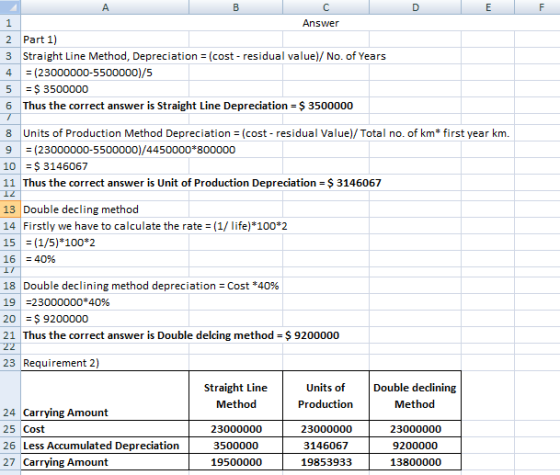Click 'Requirement 2)' cell

[x=61, y=363]
